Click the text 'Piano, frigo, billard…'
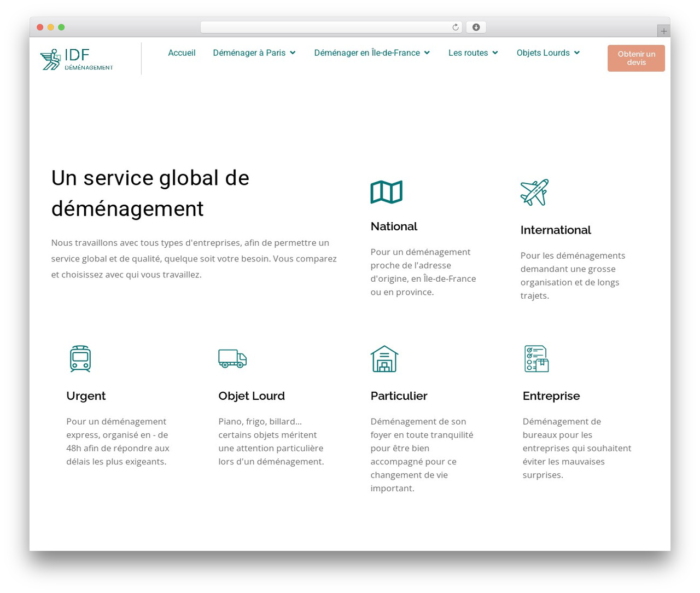The width and height of the screenshot is (700, 593). [271, 441]
